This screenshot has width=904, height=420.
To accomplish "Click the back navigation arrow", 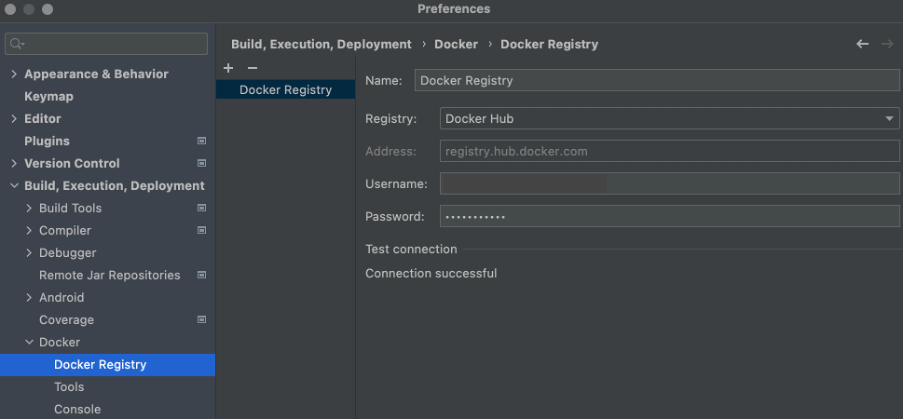I will (862, 44).
